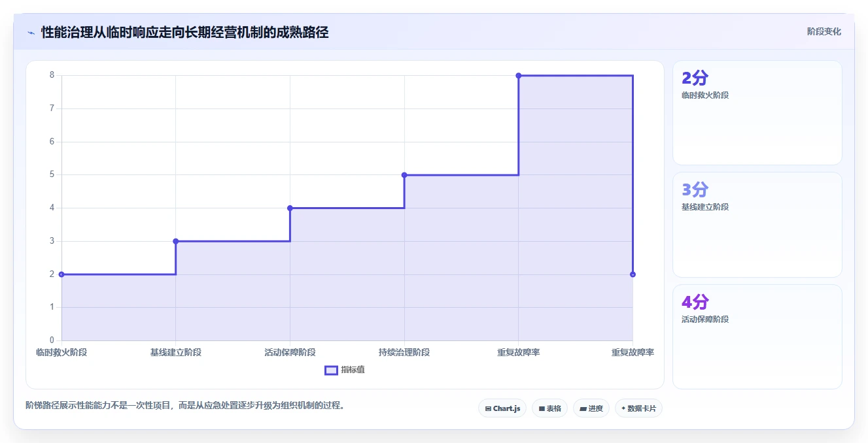The height and width of the screenshot is (443, 868).
Task: Click the 阶段变化 badge in header
Action: point(824,31)
